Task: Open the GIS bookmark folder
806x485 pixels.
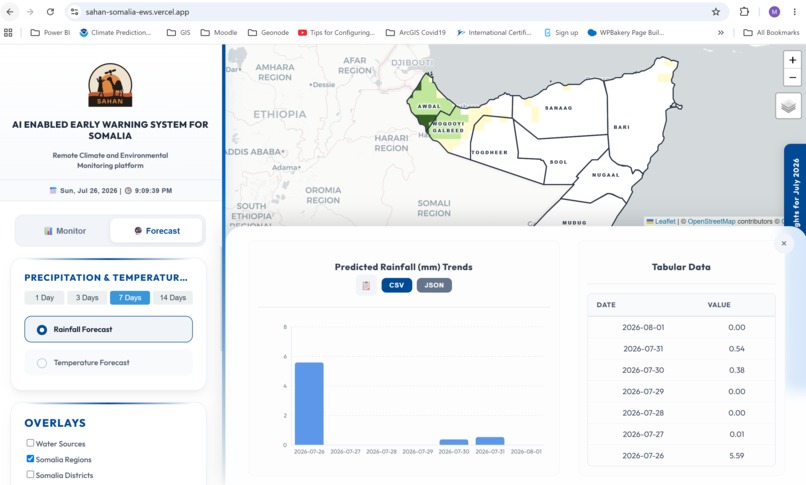Action: [x=179, y=32]
